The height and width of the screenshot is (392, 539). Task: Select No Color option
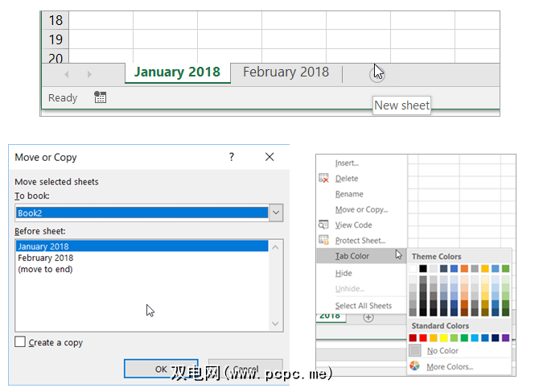coord(442,351)
